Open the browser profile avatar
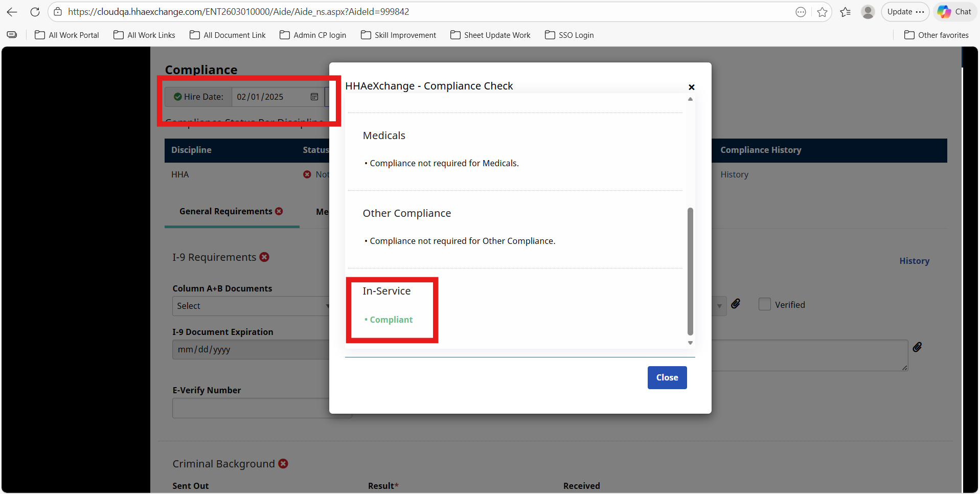 point(868,12)
